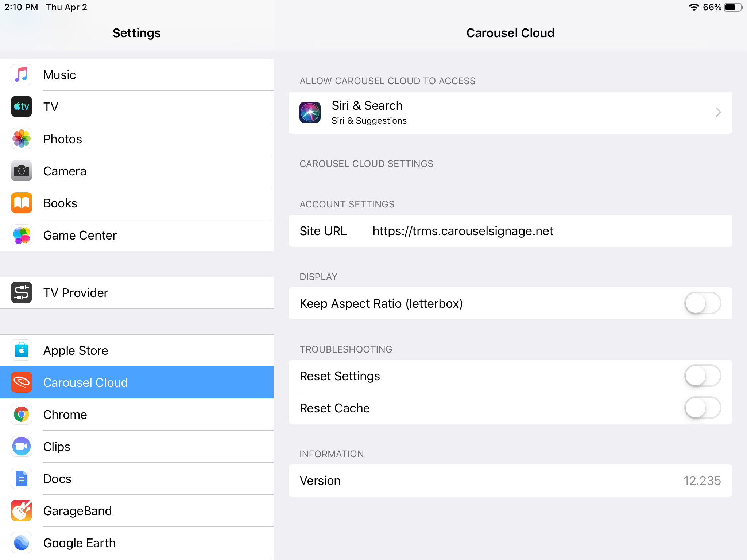Select Camera in the sidebar
The width and height of the screenshot is (747, 560).
(x=137, y=171)
